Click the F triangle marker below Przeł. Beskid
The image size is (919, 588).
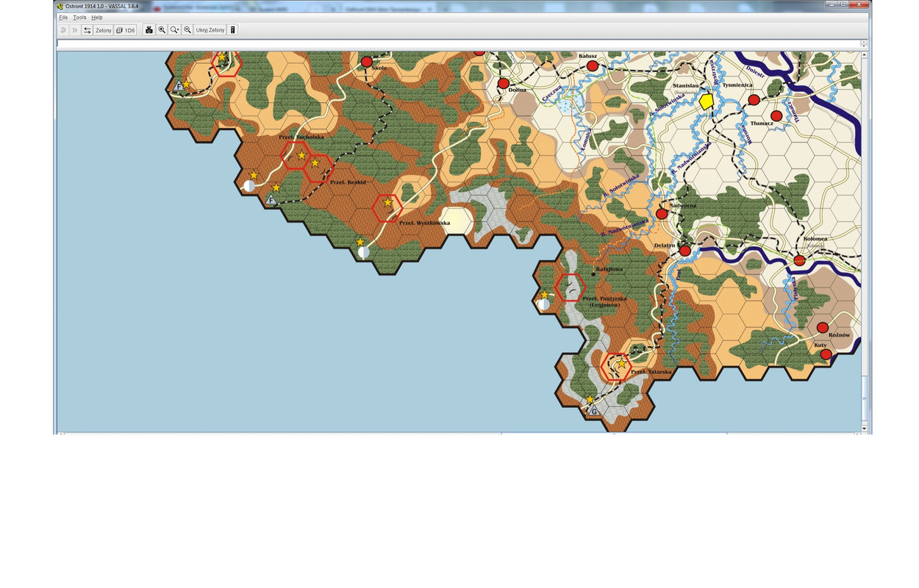pyautogui.click(x=271, y=200)
